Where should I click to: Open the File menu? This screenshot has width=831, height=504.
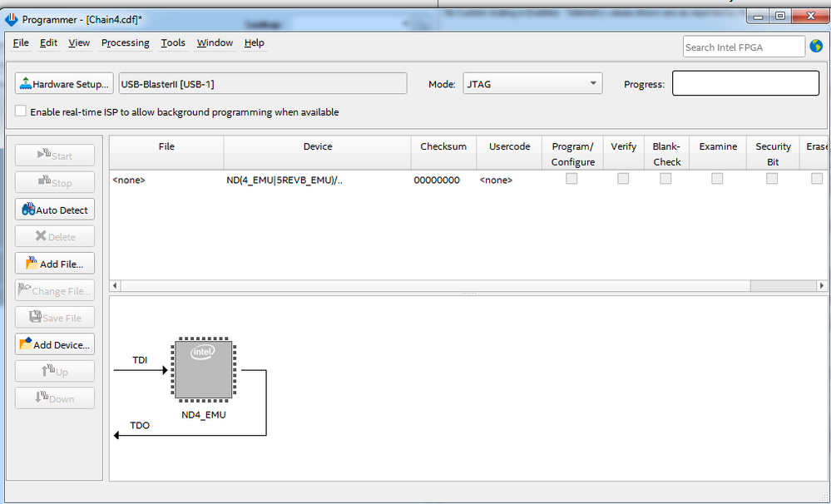[21, 43]
